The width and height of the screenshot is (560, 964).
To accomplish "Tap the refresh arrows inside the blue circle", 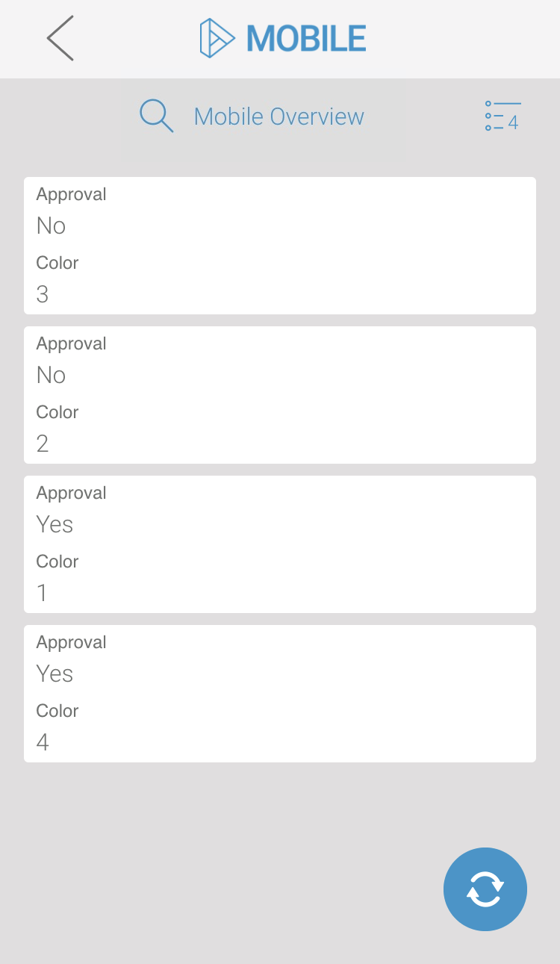I will [x=485, y=889].
